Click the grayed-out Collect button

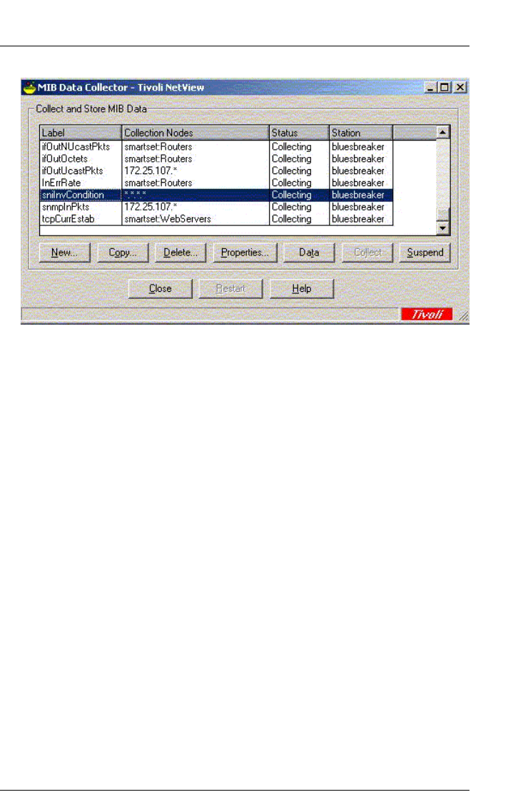point(367,253)
